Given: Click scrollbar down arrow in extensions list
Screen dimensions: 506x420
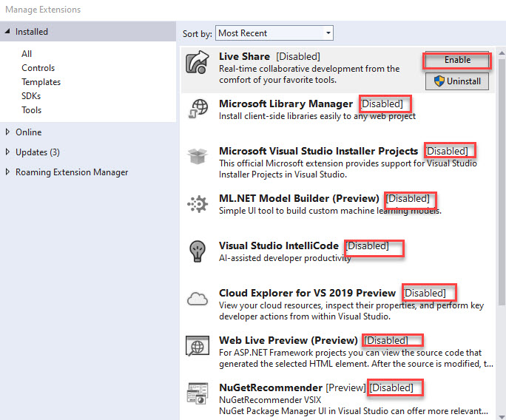Looking at the screenshot, I should pos(502,416).
